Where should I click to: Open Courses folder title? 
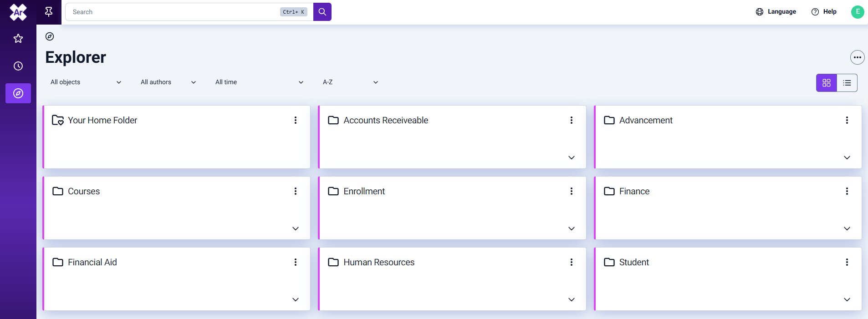pyautogui.click(x=84, y=191)
